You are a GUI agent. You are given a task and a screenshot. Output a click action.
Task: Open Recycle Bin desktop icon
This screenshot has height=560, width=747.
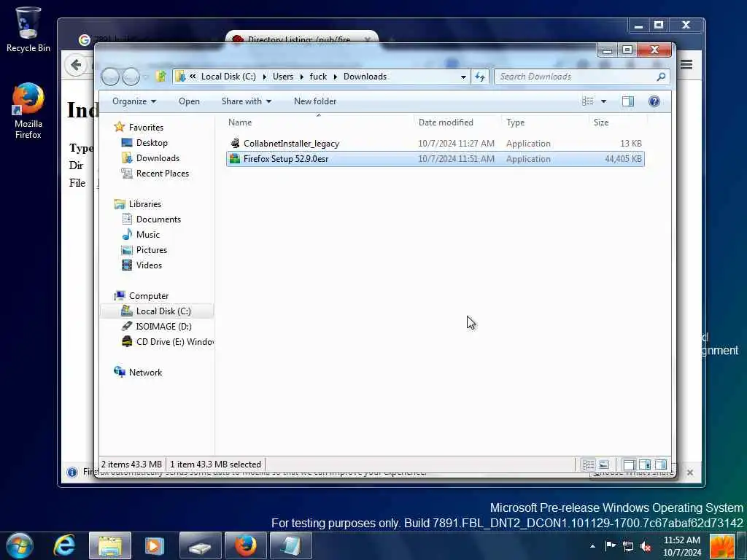coord(28,28)
